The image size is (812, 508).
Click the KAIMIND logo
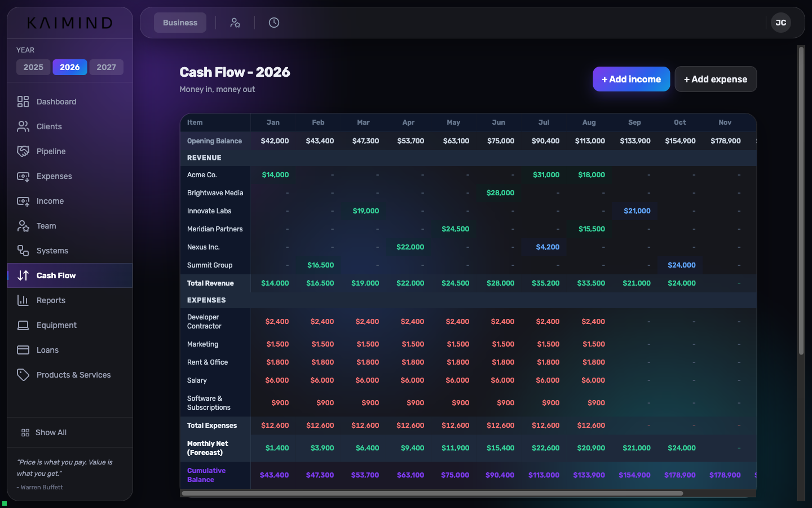click(70, 23)
